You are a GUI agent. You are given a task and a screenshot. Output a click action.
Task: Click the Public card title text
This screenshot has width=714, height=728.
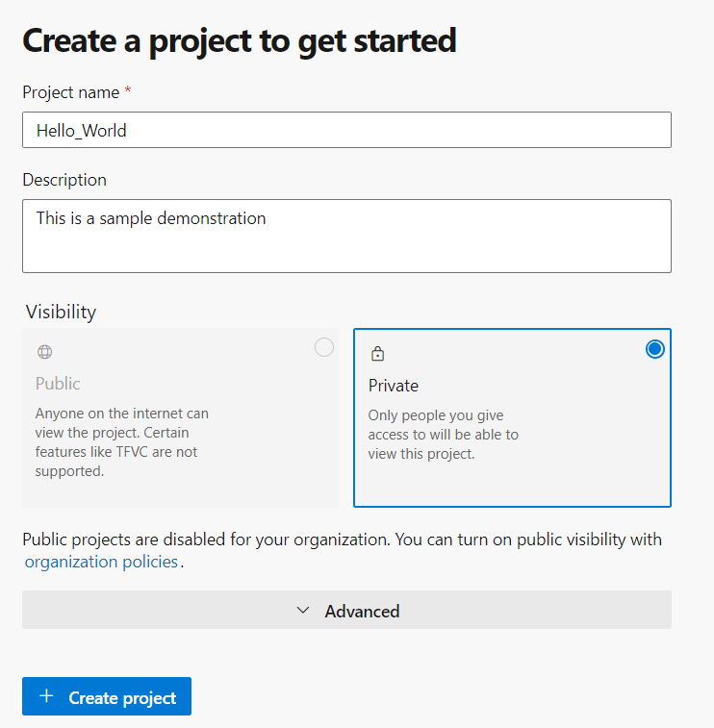click(x=58, y=384)
